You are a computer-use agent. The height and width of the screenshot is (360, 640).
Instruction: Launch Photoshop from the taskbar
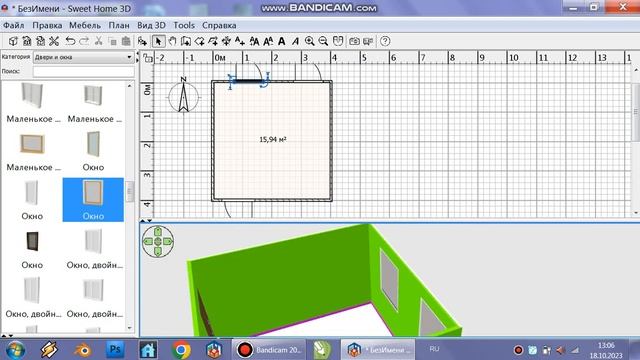click(115, 350)
